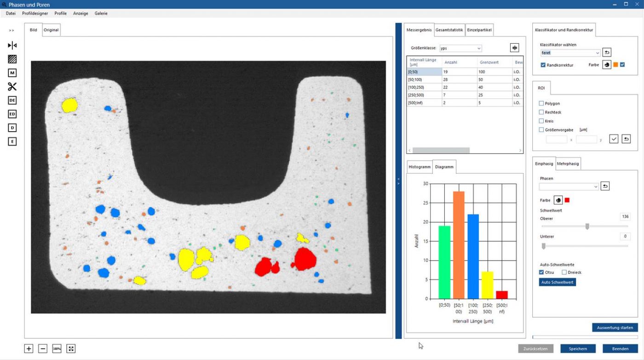This screenshot has height=360, width=644.
Task: Enable the Kreis ROI checkbox
Action: tap(541, 121)
